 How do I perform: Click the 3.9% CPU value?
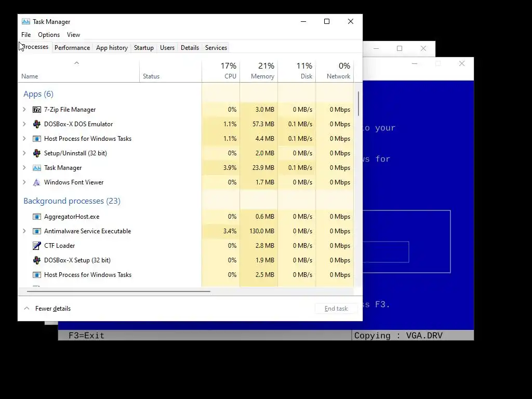click(x=230, y=168)
